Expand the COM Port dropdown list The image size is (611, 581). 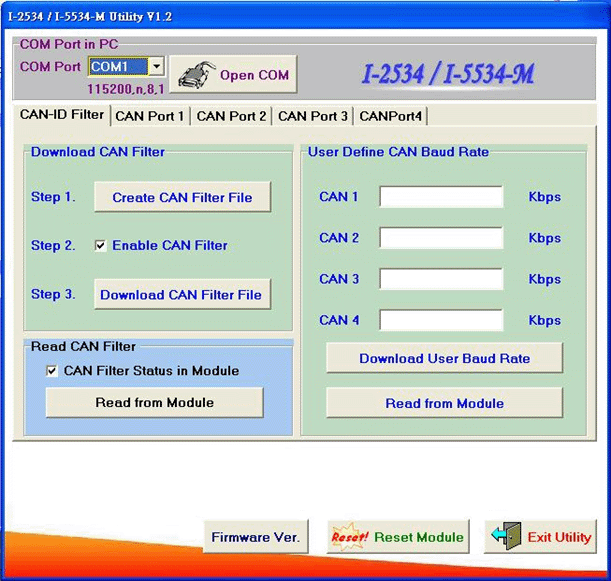156,67
